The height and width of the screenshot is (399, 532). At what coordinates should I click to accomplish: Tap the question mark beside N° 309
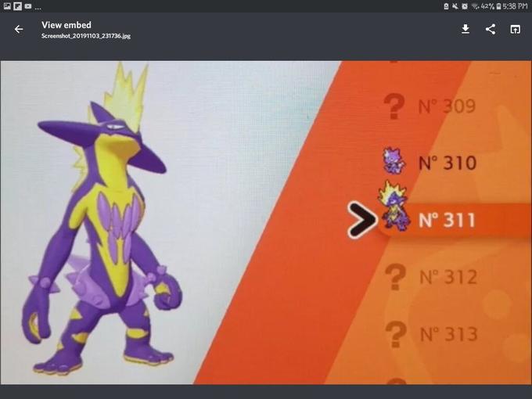(394, 106)
